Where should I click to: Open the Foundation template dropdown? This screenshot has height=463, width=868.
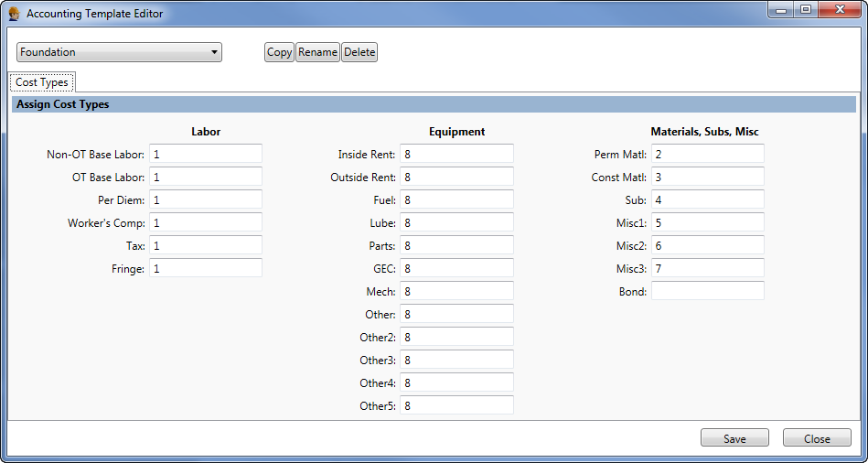coord(119,52)
